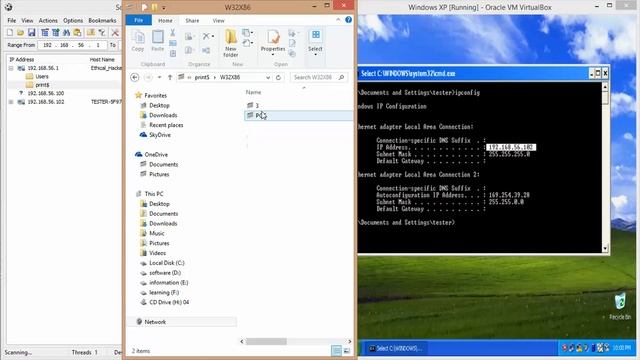Click the Name column header
The image size is (640, 360).
(253, 92)
